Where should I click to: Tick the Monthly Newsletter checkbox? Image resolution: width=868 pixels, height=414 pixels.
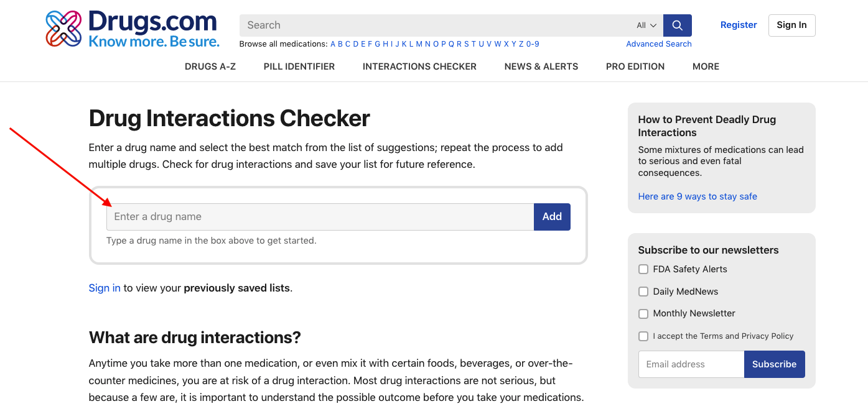643,313
